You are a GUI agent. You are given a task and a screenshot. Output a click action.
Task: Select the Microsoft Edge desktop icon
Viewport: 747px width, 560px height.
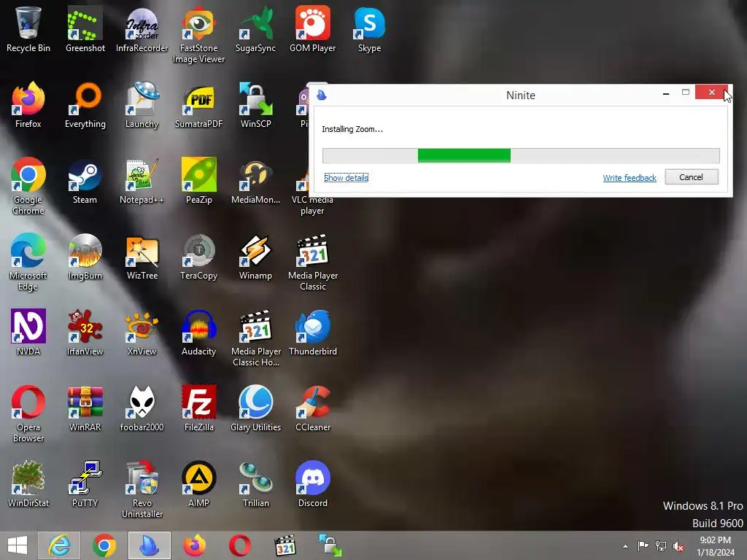[28, 262]
